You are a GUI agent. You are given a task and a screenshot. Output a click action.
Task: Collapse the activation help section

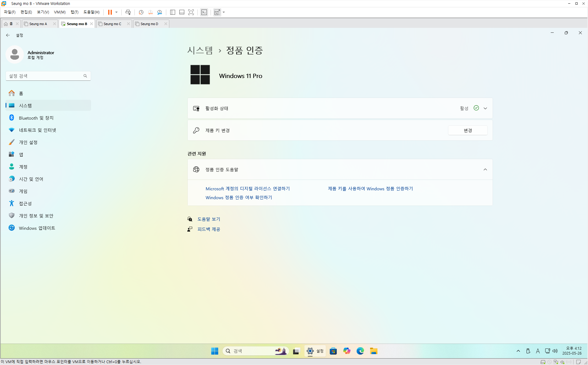coord(485,169)
